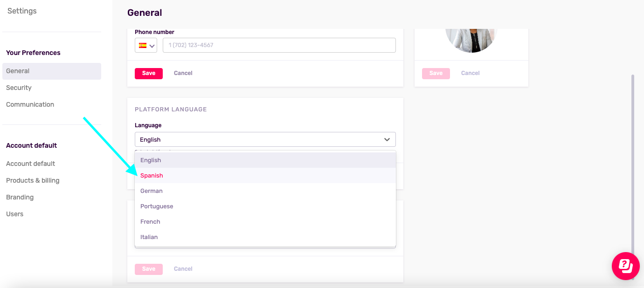Viewport: 644px width, 288px height.
Task: Collapse the Language dropdown chevron
Action: [387, 139]
